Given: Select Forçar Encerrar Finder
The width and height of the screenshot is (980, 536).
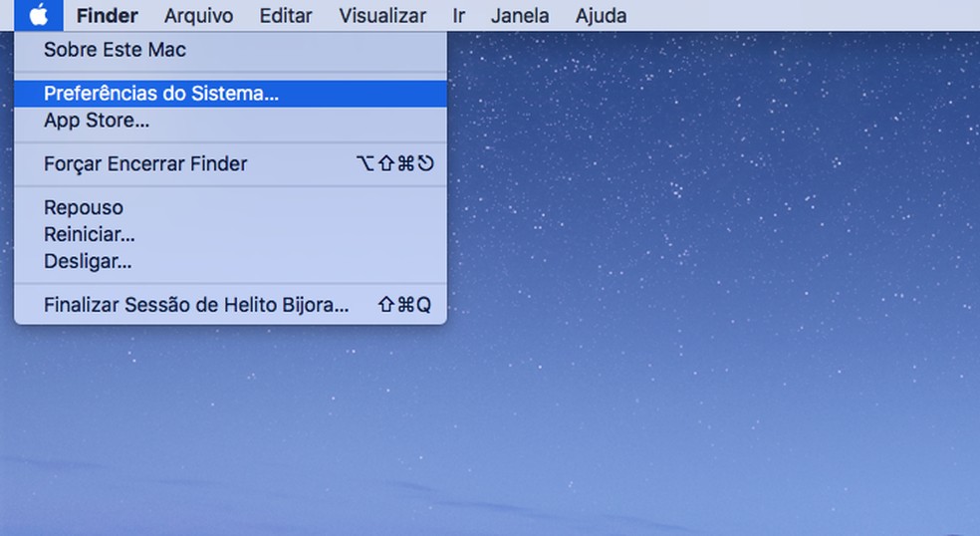Looking at the screenshot, I should (x=231, y=163).
